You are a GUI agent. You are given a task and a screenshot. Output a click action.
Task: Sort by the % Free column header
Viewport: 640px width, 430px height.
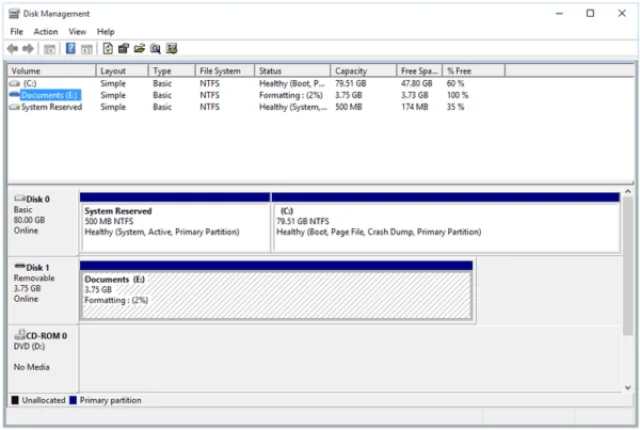[x=473, y=71]
